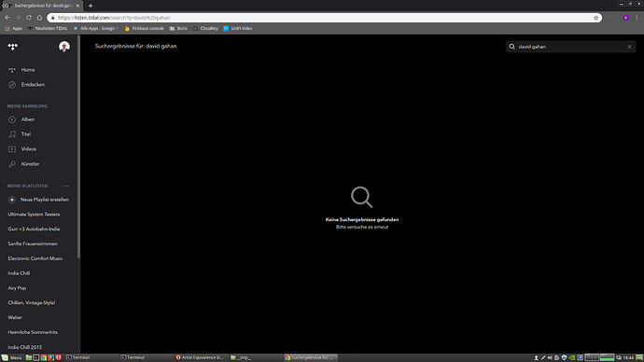Viewport: 644px width, 362px height.
Task: Click the Alben disc icon
Action: [12, 119]
